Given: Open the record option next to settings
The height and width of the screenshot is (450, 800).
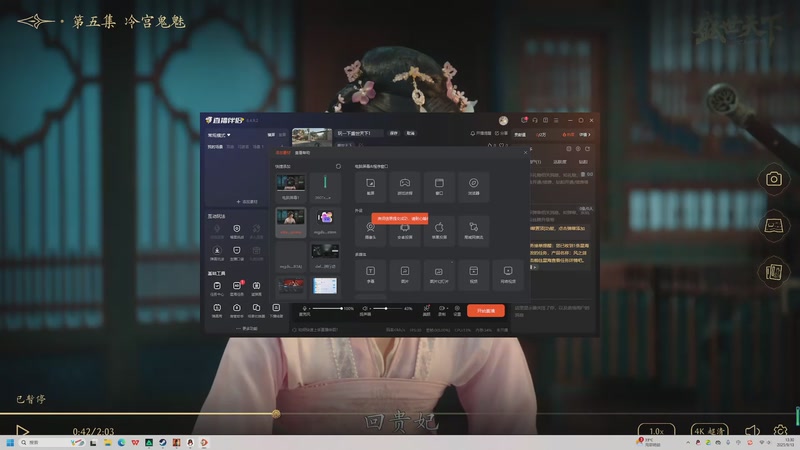Looking at the screenshot, I should tap(442, 310).
